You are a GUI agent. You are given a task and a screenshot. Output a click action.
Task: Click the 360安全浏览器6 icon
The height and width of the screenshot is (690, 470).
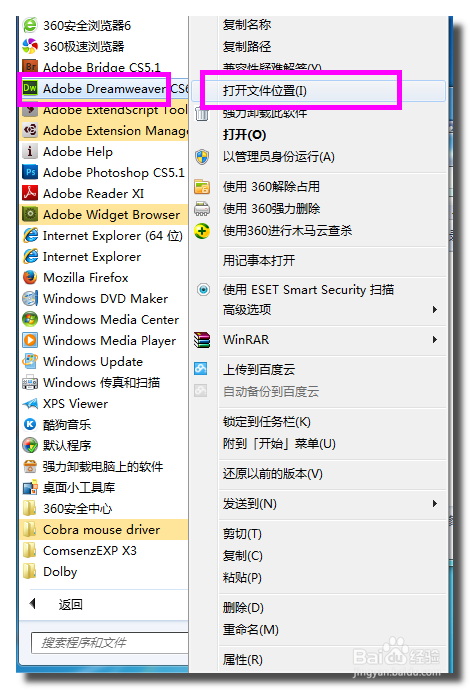(x=30, y=25)
